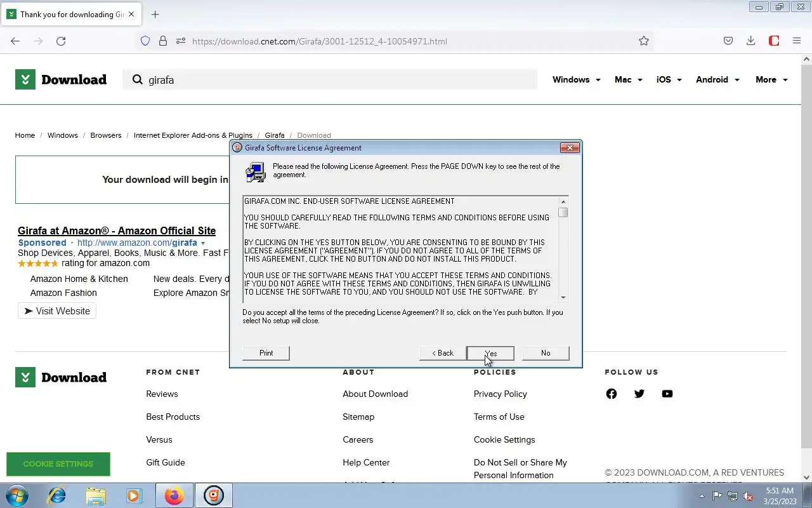Open the Best Products footer link
Screen dimensions: 812x508
click(173, 417)
